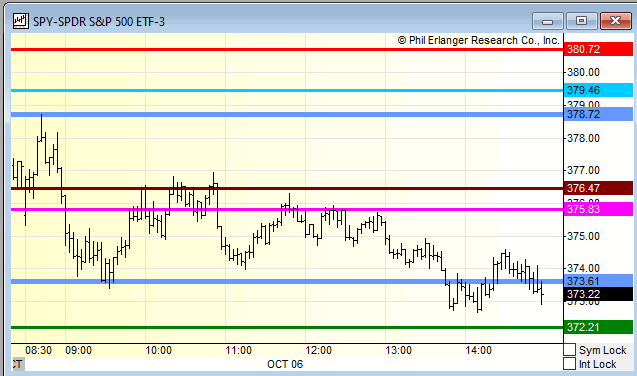Click the black 373.22 current price label
637x376 pixels.
(x=598, y=294)
